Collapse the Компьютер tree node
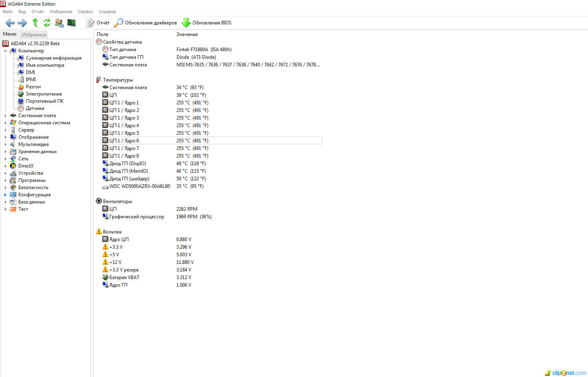This screenshot has width=588, height=377. pyautogui.click(x=6, y=51)
